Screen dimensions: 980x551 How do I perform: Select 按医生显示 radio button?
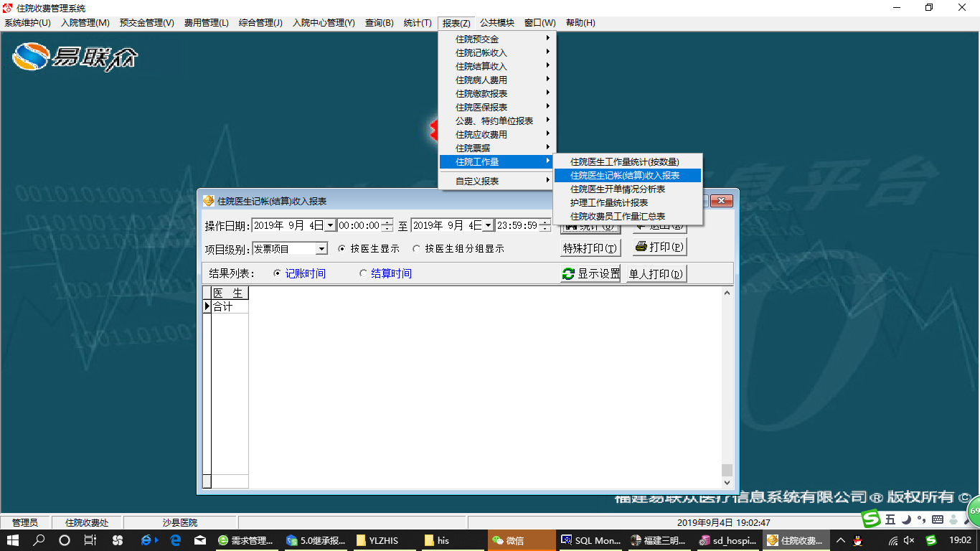coord(369,249)
